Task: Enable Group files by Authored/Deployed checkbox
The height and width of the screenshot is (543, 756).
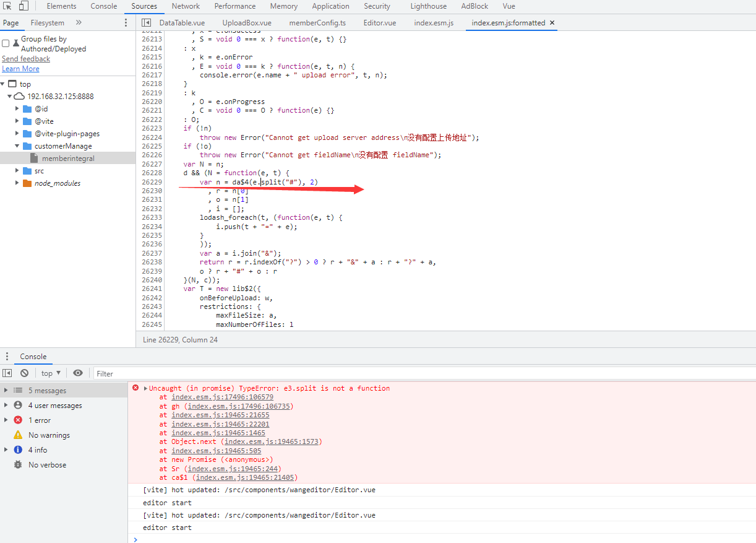Action: [x=6, y=43]
